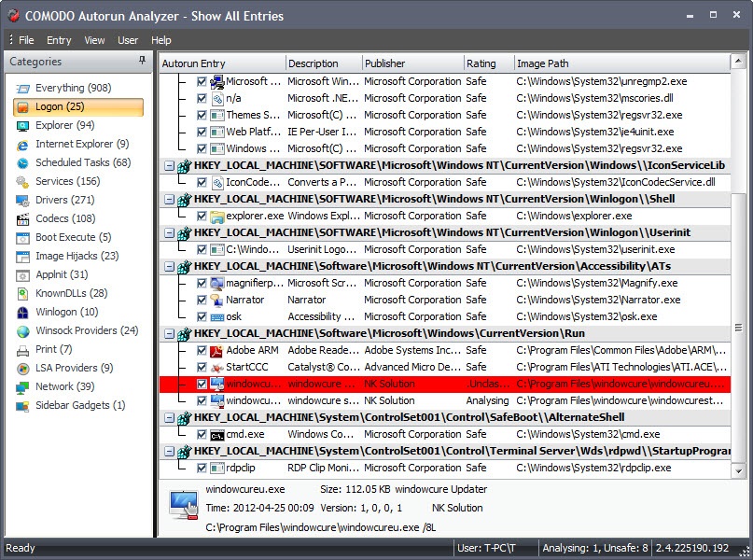Collapse the SafeBoot\\AlternateShell key
753x560 pixels.
pyautogui.click(x=169, y=418)
